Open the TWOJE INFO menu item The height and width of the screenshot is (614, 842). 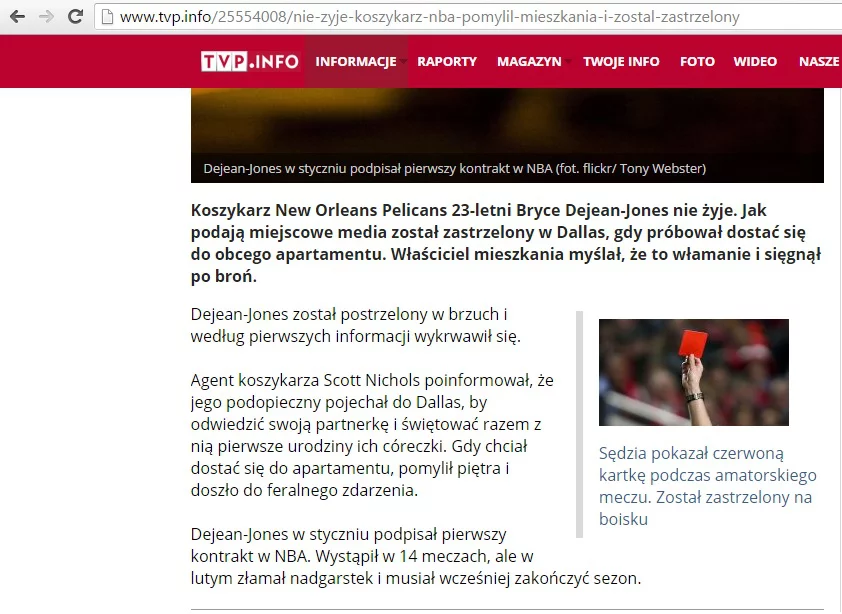(621, 62)
